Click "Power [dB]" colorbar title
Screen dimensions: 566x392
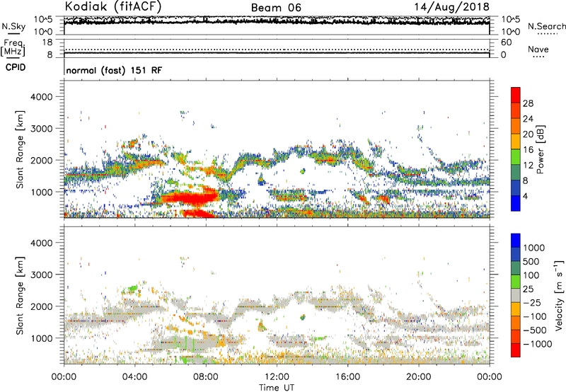click(541, 150)
